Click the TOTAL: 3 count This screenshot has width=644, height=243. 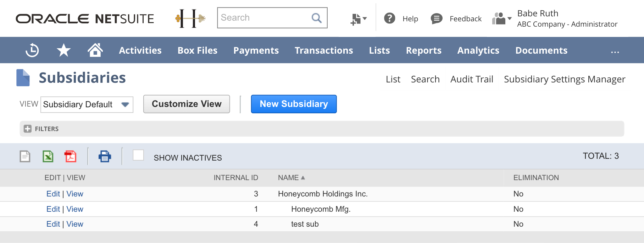(x=601, y=156)
